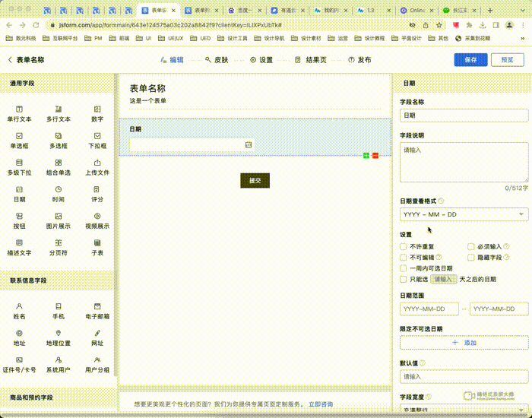Screen dimensions: 532x418
Task: Open the calendar icon in the date field
Action: [x=249, y=144]
